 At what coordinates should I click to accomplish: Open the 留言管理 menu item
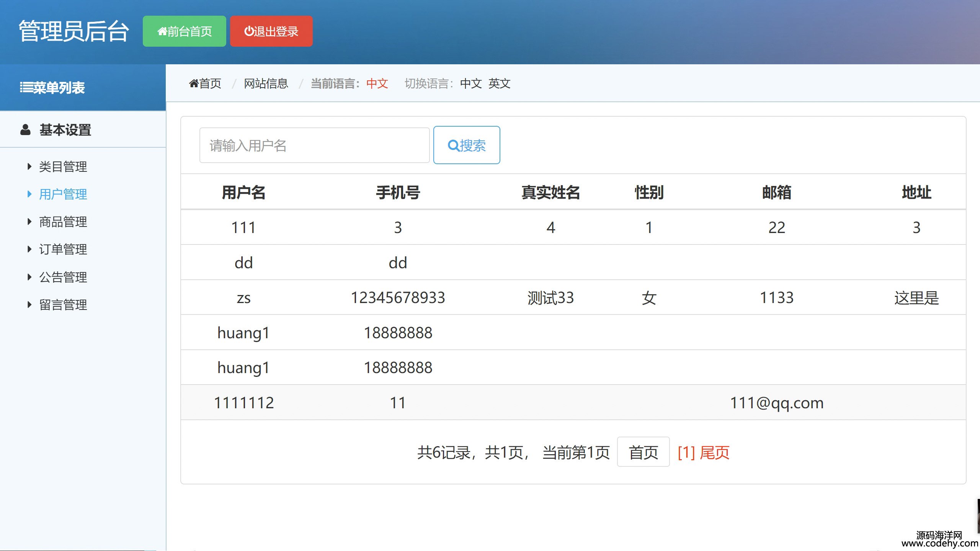[63, 305]
